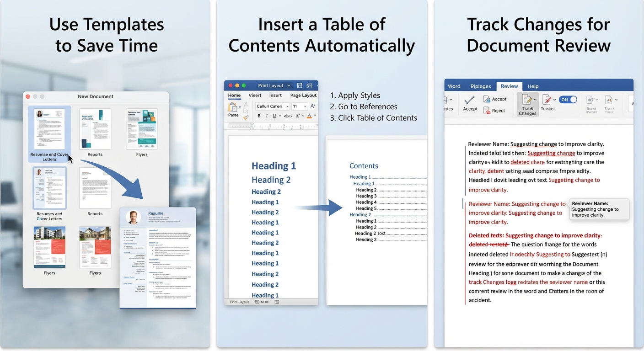The image size is (644, 351).
Task: Click the Reject document icon
Action: tap(487, 111)
